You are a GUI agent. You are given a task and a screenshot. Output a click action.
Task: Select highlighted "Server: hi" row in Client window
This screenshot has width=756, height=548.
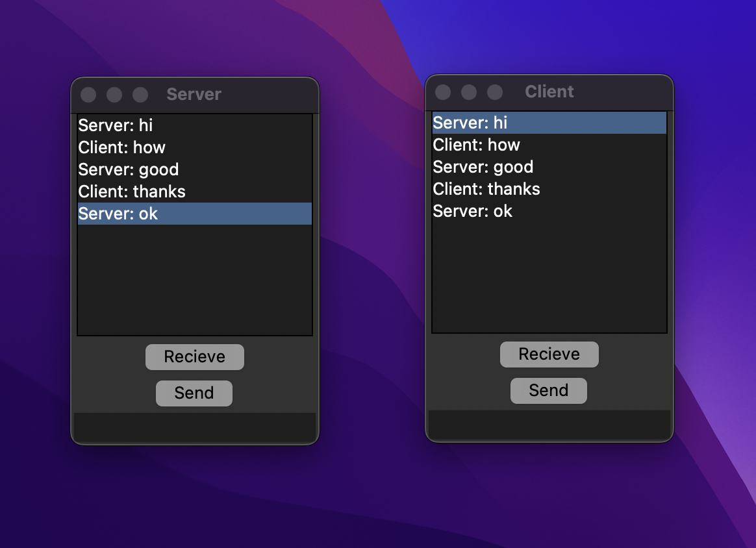[x=549, y=123]
